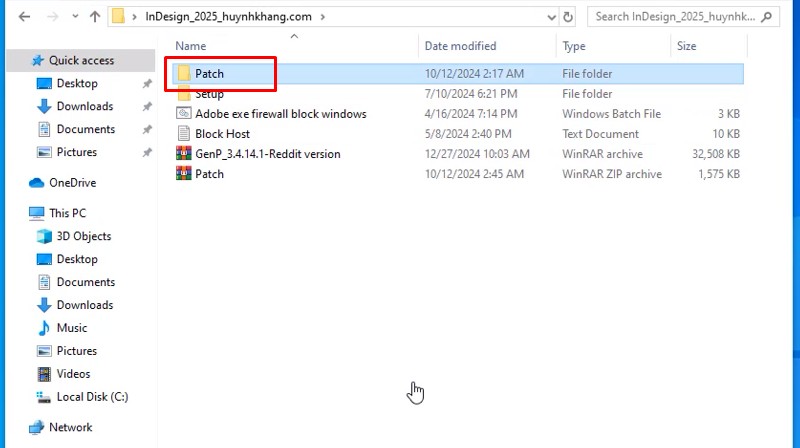Viewport: 800px width, 448px height.
Task: Sort files by the Type column
Action: coord(574,46)
